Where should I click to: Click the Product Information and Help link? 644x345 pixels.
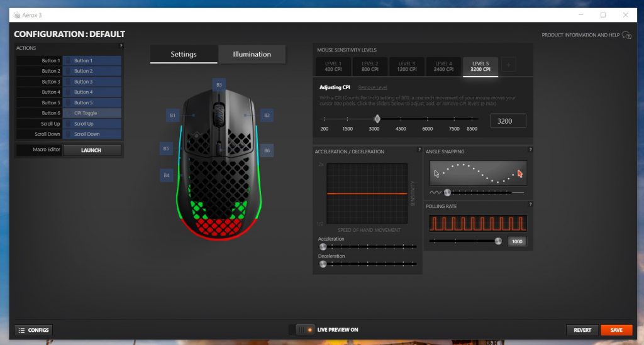coord(580,35)
